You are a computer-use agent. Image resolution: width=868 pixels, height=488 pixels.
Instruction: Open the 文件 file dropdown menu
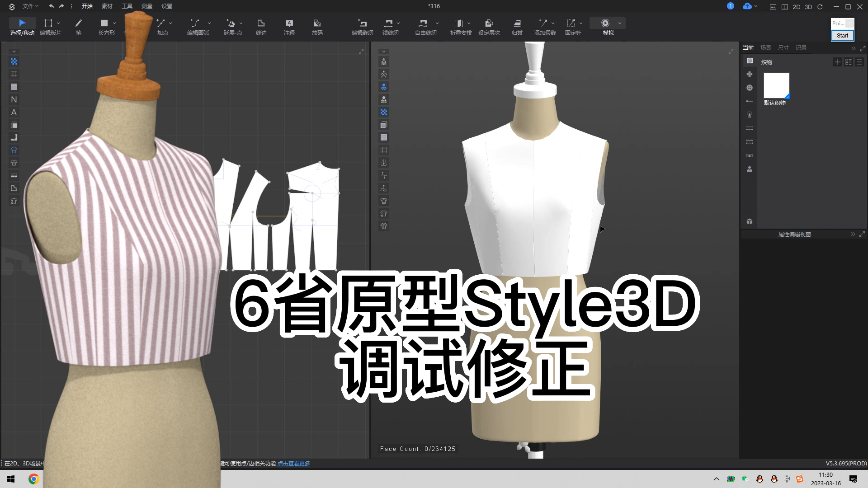pos(30,6)
